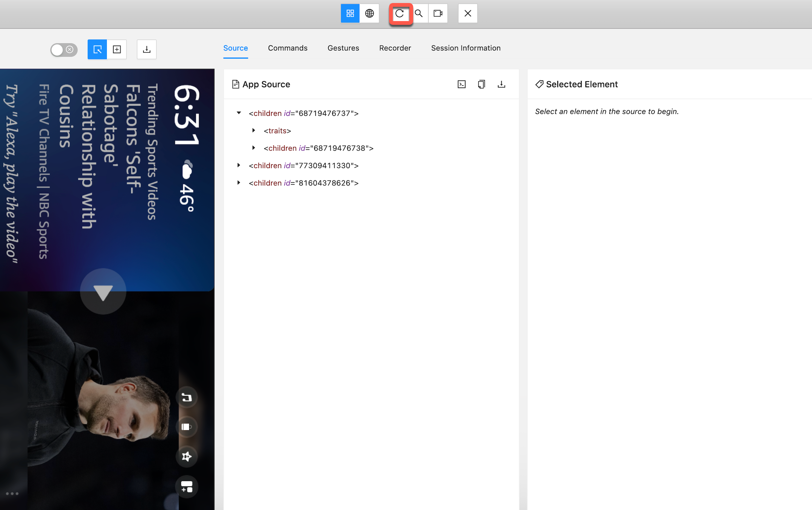Expand children node 81604378626
This screenshot has width=812, height=510.
point(239,183)
